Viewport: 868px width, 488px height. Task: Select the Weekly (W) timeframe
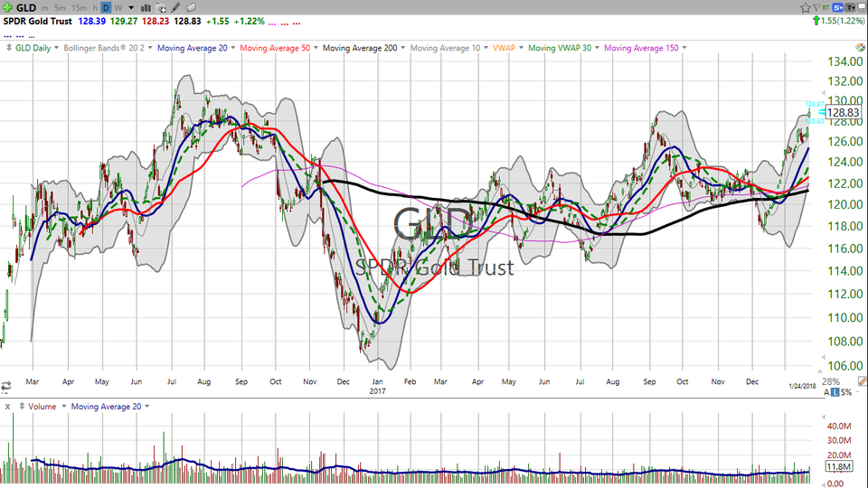[118, 8]
